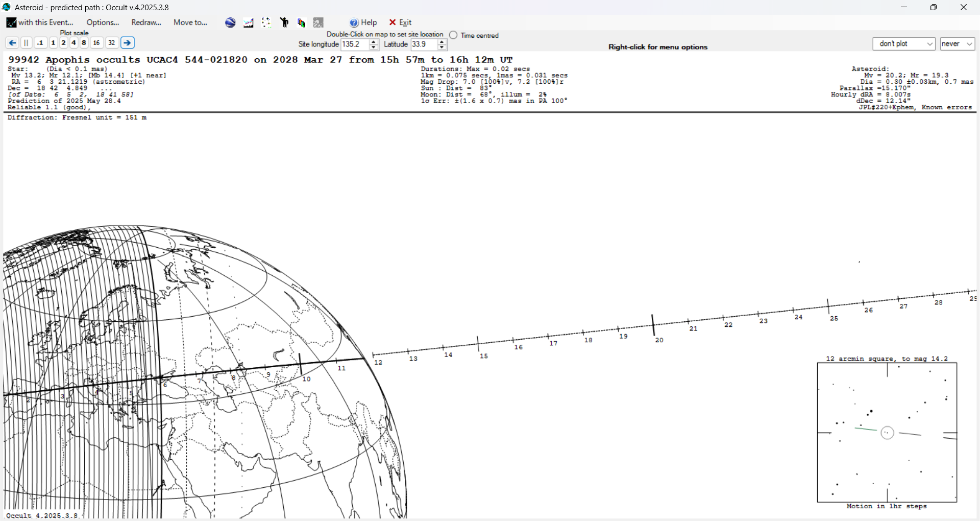Screen dimensions: 980x521
Task: Increase Site longitude with up spinner
Action: 374,42
